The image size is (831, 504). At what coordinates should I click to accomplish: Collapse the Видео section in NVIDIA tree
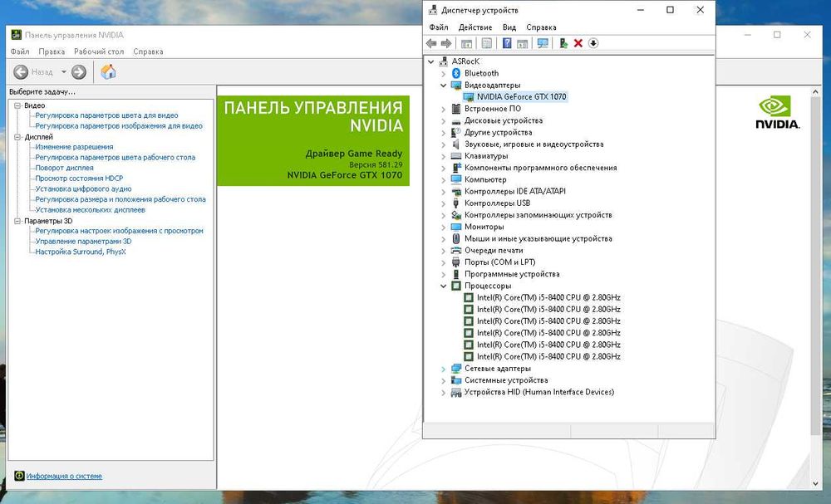pos(17,105)
